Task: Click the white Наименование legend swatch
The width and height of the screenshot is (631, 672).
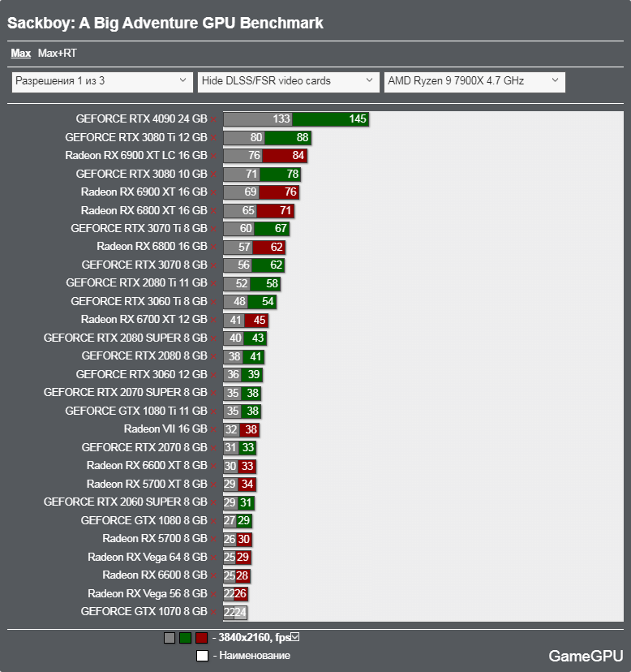Action: [202, 656]
